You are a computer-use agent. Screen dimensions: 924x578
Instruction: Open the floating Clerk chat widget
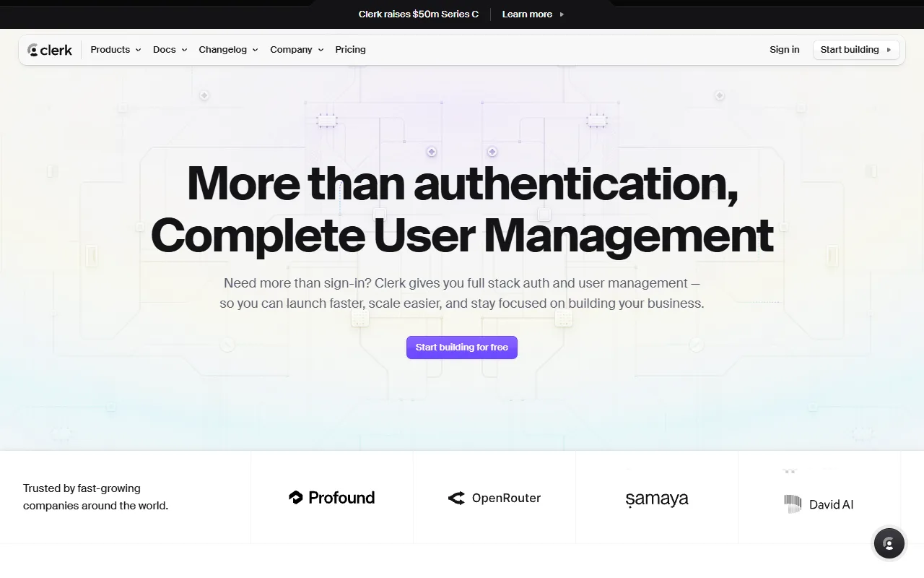(x=889, y=544)
